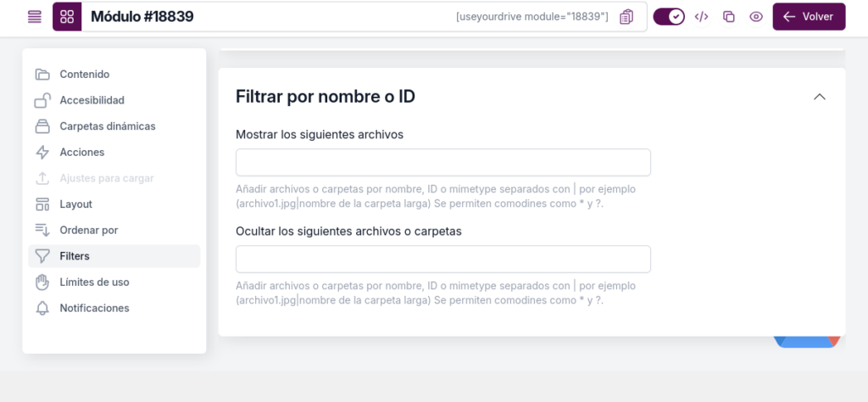Click the Filters funnel icon
This screenshot has height=402, width=868.
coord(42,256)
